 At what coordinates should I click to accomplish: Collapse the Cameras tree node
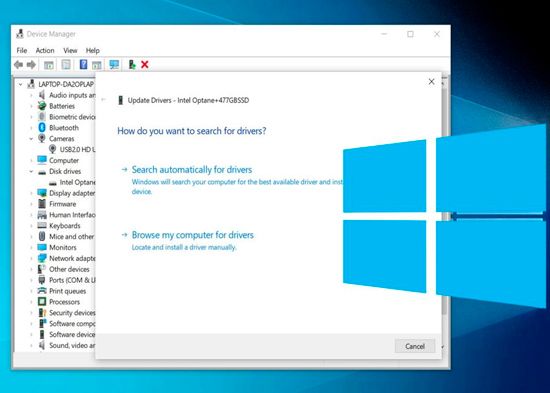(31, 139)
